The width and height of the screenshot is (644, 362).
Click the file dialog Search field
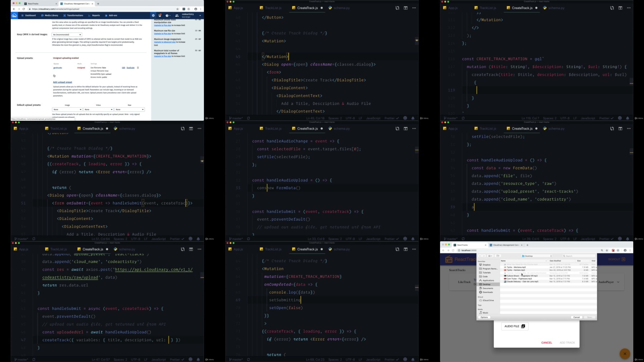[x=579, y=256]
